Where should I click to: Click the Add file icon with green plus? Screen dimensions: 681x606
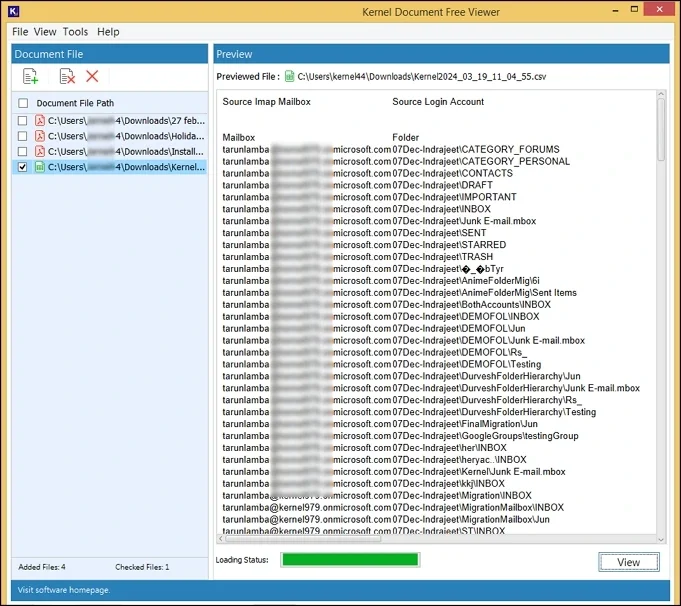tap(30, 76)
